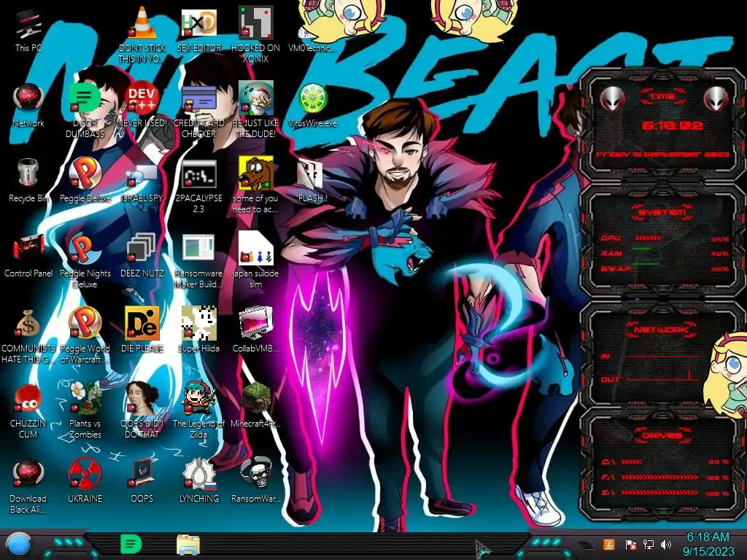
Task: Open the green chat app on taskbar
Action: tap(131, 544)
